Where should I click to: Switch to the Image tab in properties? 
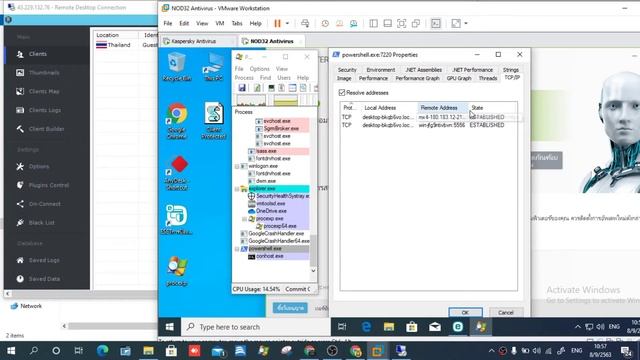point(344,78)
